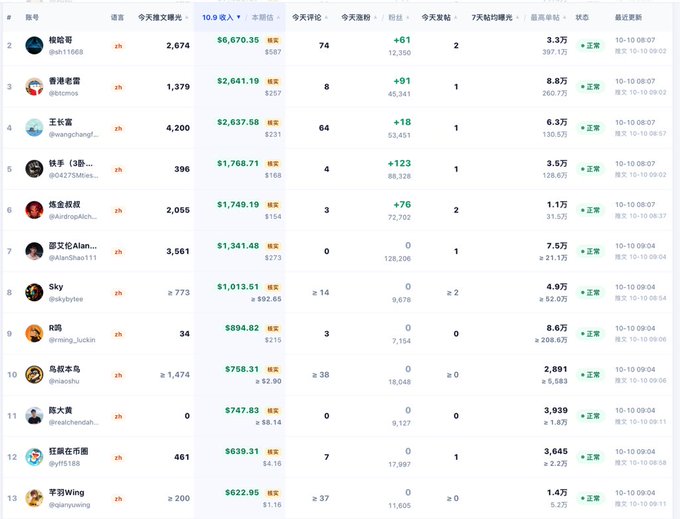
Task: Select the 4,200 exposure value for 王长富
Action: (178, 128)
